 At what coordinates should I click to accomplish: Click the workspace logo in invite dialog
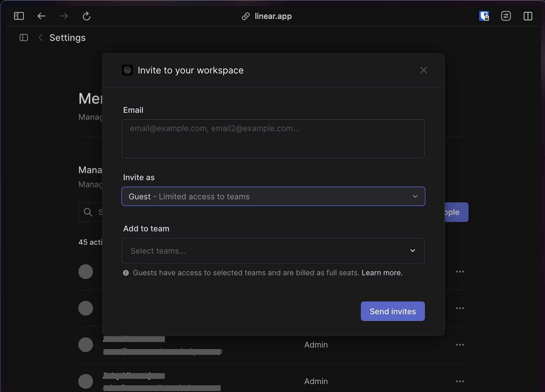127,70
